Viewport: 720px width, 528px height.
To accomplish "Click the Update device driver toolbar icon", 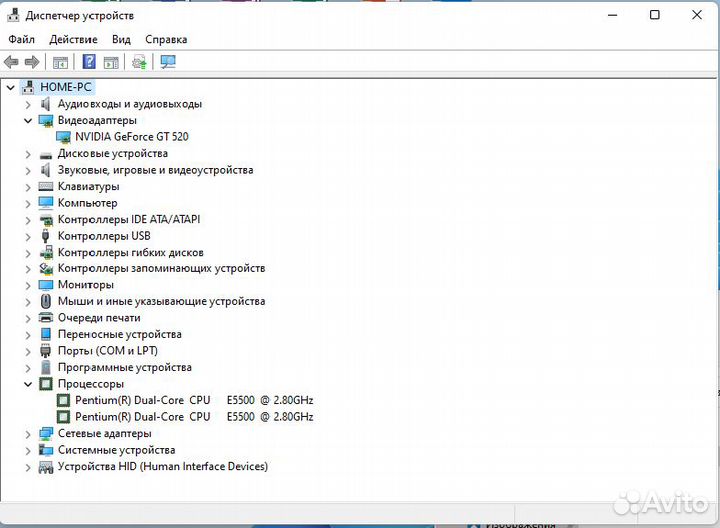I will click(x=139, y=62).
